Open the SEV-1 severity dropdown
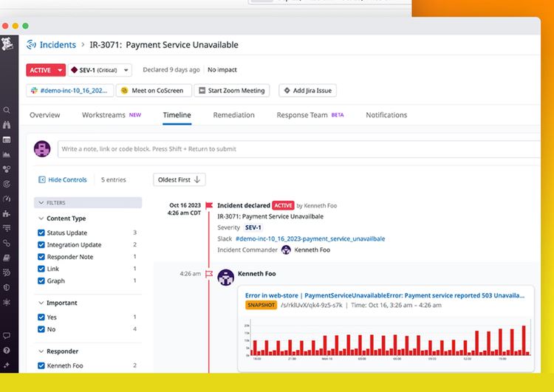 (x=100, y=70)
